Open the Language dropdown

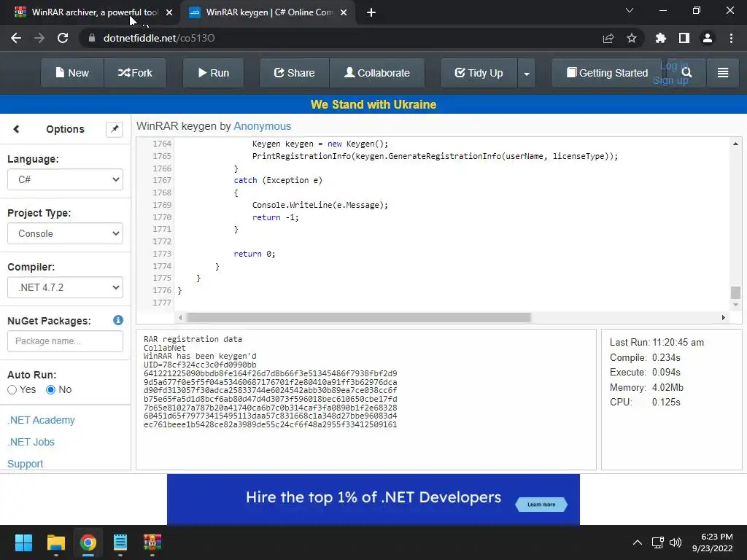65,179
